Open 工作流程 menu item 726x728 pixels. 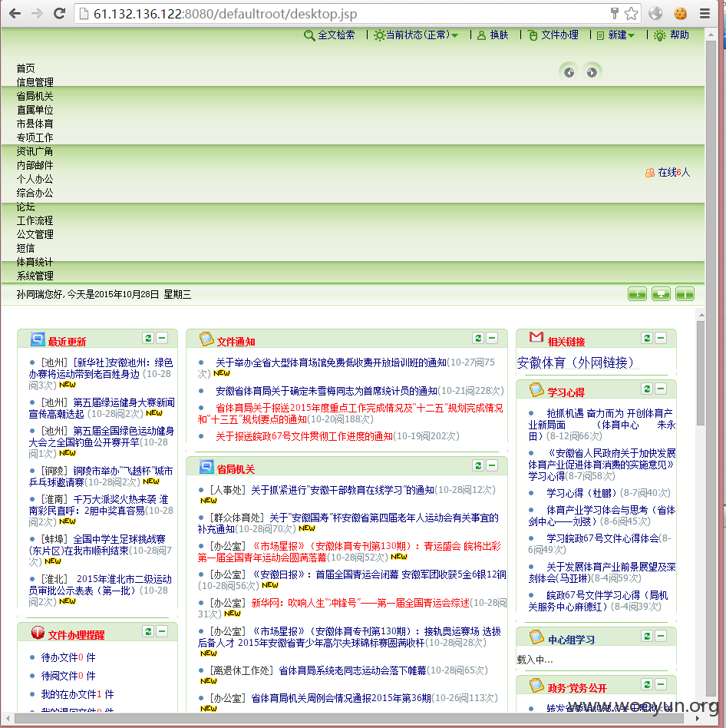(35, 220)
